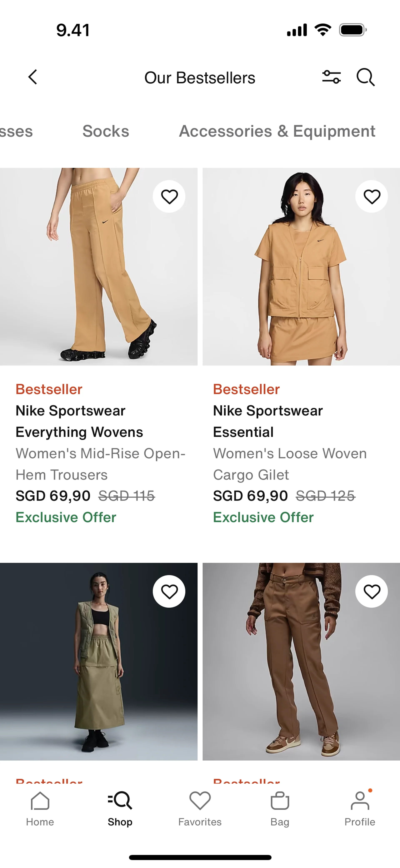Screen dimensions: 400x868
Task: View the brown Jordan trousers image
Action: pyautogui.click(x=301, y=662)
